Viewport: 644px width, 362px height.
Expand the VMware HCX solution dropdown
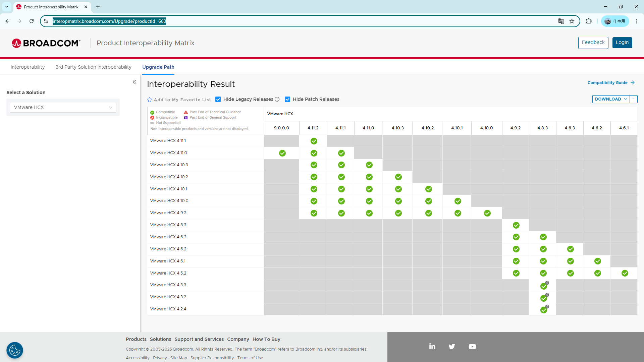tap(63, 107)
